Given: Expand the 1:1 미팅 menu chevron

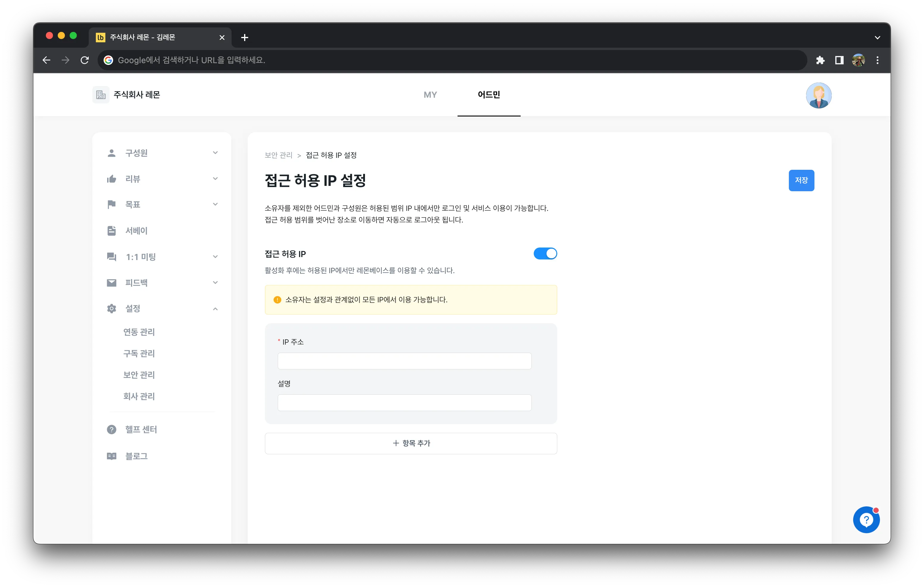Looking at the screenshot, I should tap(215, 256).
